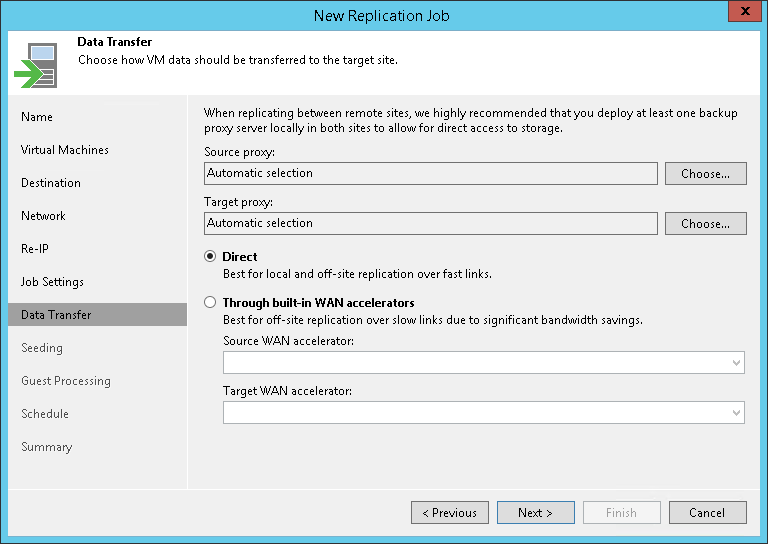Open the Virtual Machines step

click(x=65, y=150)
